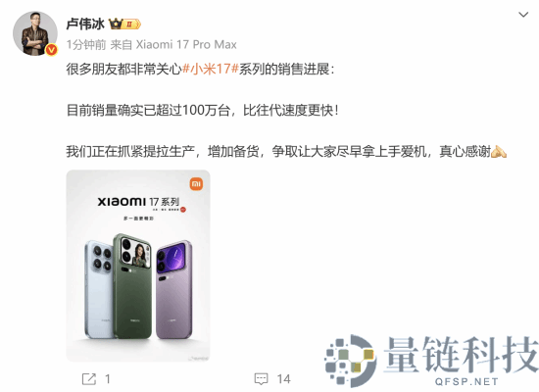Click the light blue phone in poster
539x392 pixels.
pos(99,289)
